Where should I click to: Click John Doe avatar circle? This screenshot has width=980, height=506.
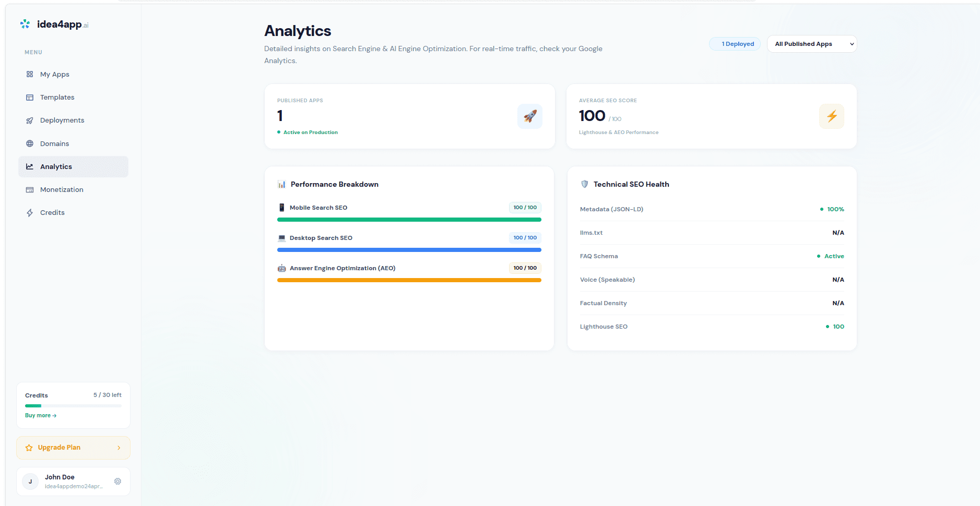click(x=30, y=481)
